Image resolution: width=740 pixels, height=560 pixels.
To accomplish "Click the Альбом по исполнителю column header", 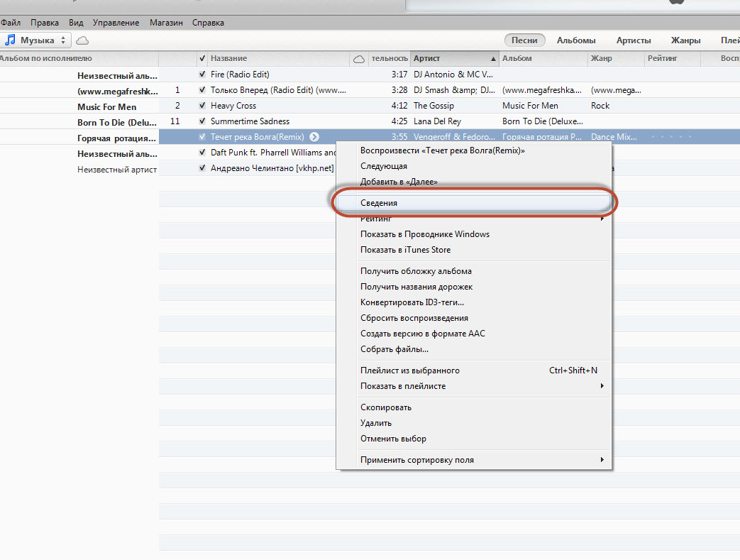I will (x=79, y=58).
